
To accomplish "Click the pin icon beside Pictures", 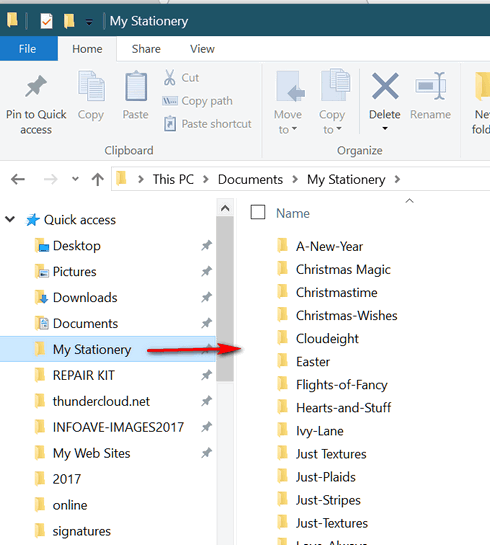I will (206, 271).
